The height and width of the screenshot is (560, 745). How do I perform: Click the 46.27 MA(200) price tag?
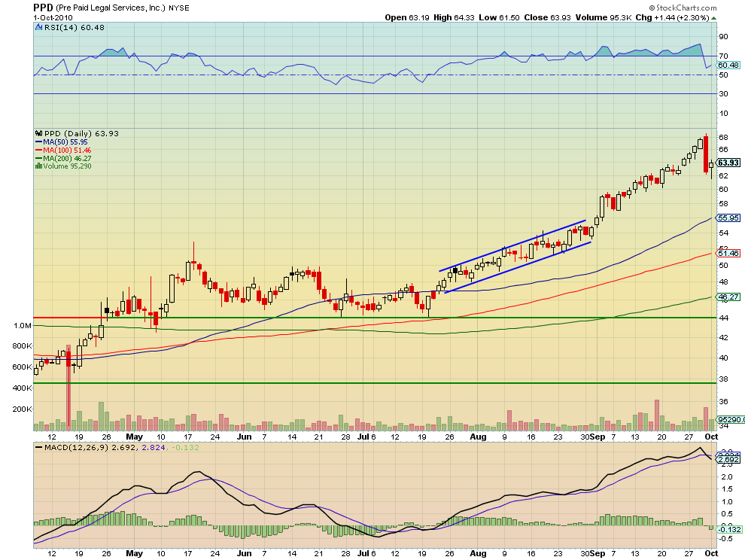pyautogui.click(x=728, y=297)
